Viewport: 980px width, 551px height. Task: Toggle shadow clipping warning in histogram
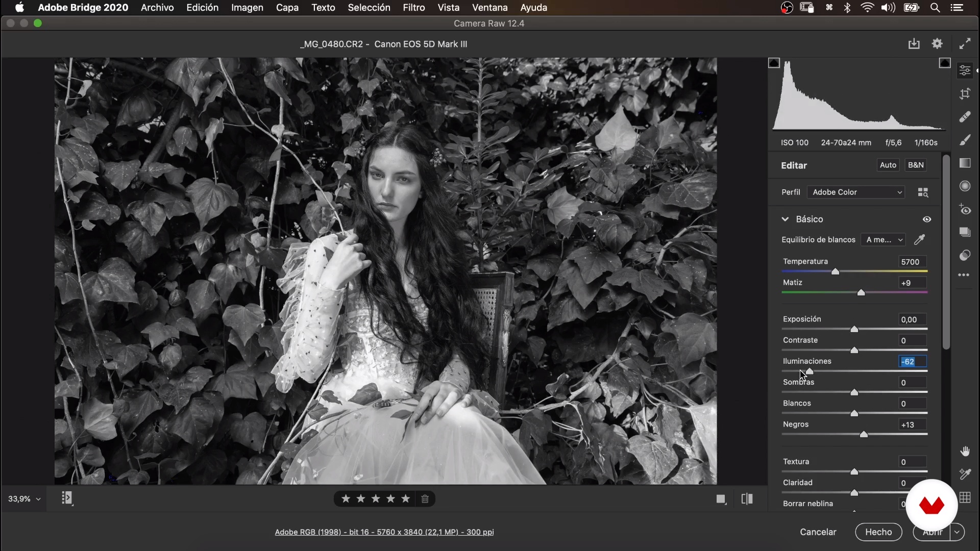774,63
